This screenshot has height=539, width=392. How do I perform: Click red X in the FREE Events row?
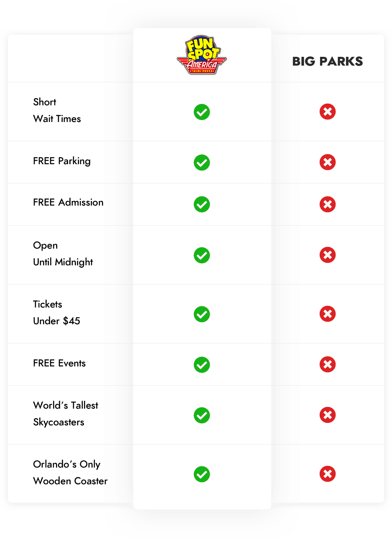(x=328, y=364)
